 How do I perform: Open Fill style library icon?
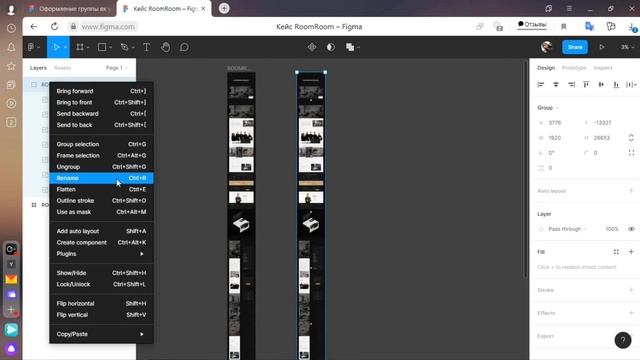point(616,252)
